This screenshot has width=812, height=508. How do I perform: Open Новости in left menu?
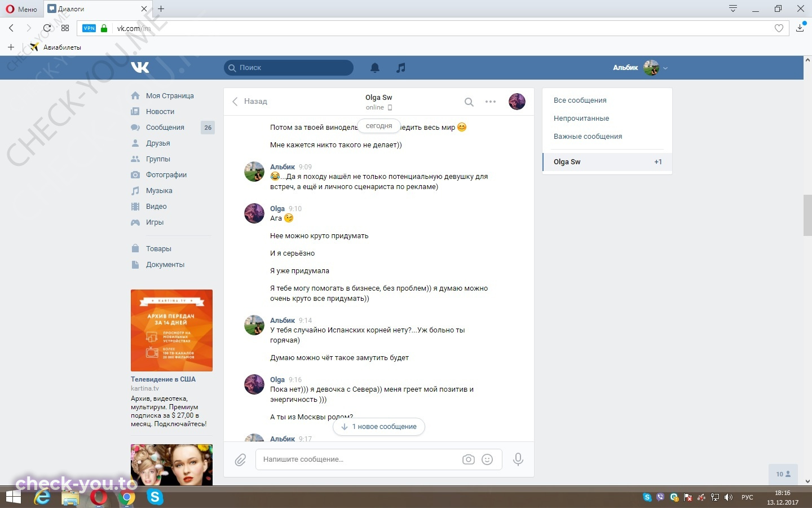point(160,112)
